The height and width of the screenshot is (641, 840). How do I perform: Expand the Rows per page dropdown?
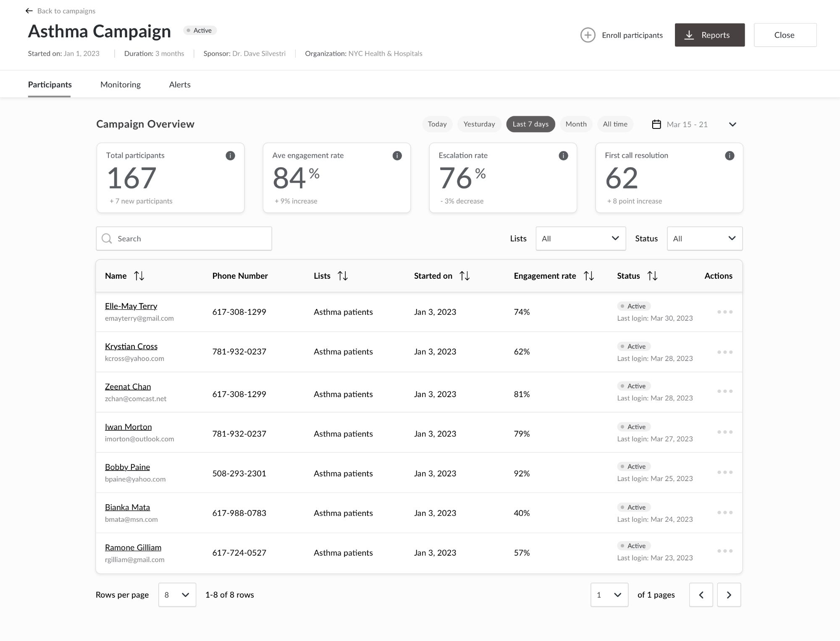[177, 595]
